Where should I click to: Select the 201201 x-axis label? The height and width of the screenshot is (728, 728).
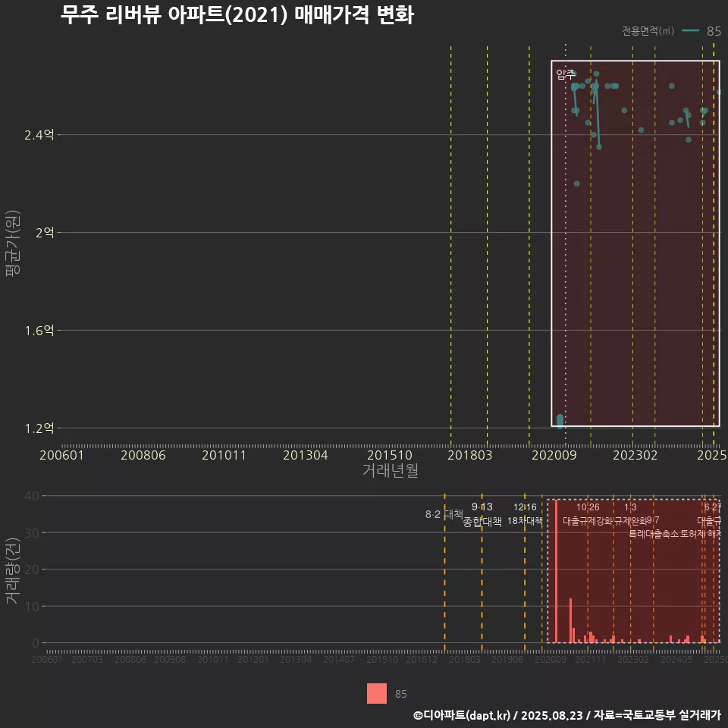[253, 659]
